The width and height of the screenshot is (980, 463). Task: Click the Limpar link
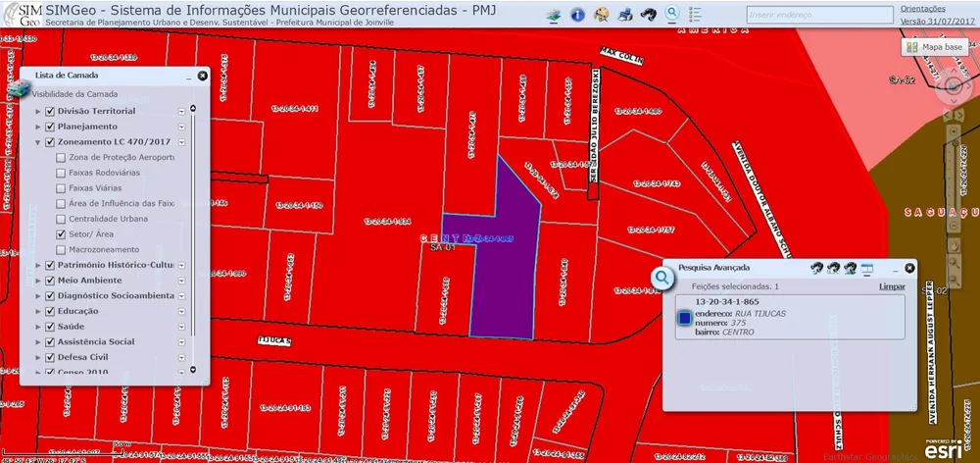click(892, 286)
